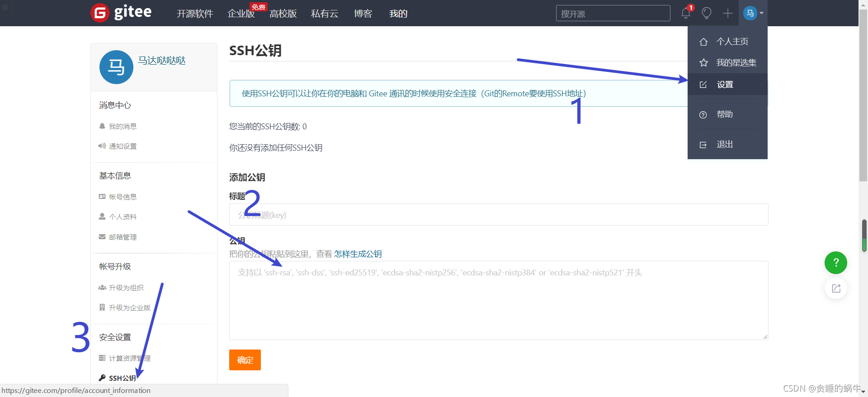Click the 帮助 question icon in menu
Viewport: 868px width, 397px height.
pyautogui.click(x=703, y=115)
